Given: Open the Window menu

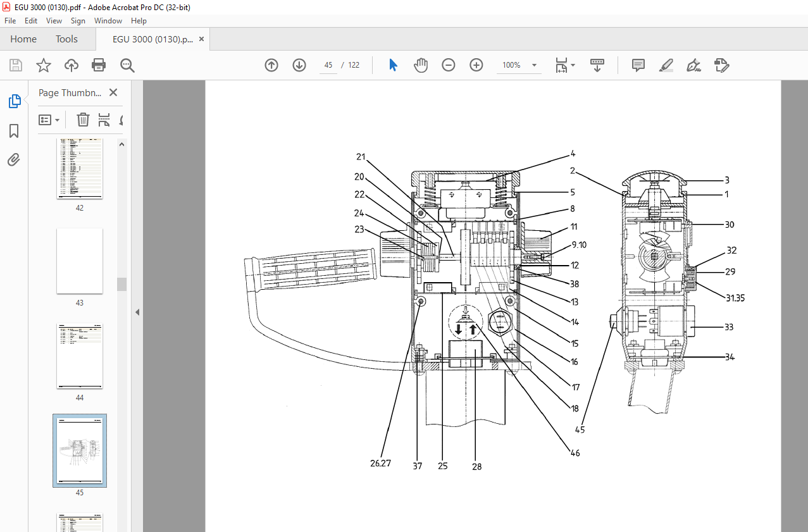Looking at the screenshot, I should tap(108, 21).
